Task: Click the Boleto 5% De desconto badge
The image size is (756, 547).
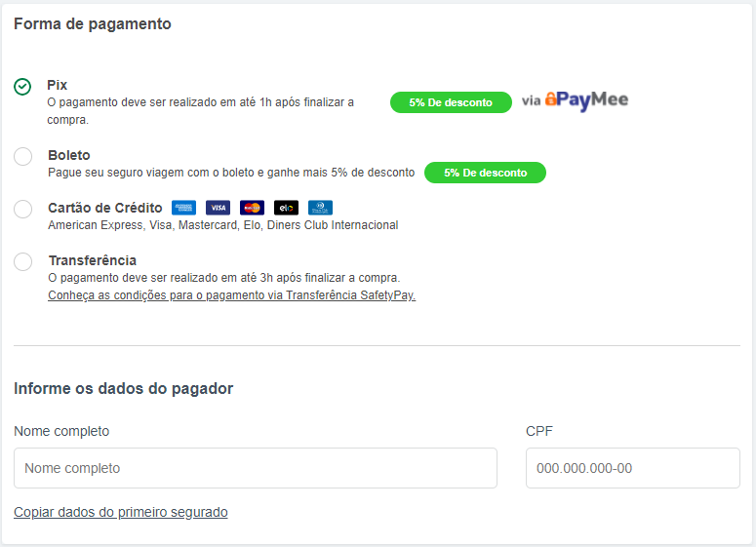Action: coord(485,173)
